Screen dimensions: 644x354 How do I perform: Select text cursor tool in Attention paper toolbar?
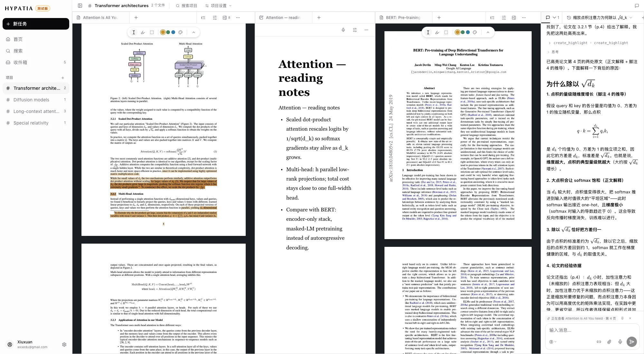(134, 32)
